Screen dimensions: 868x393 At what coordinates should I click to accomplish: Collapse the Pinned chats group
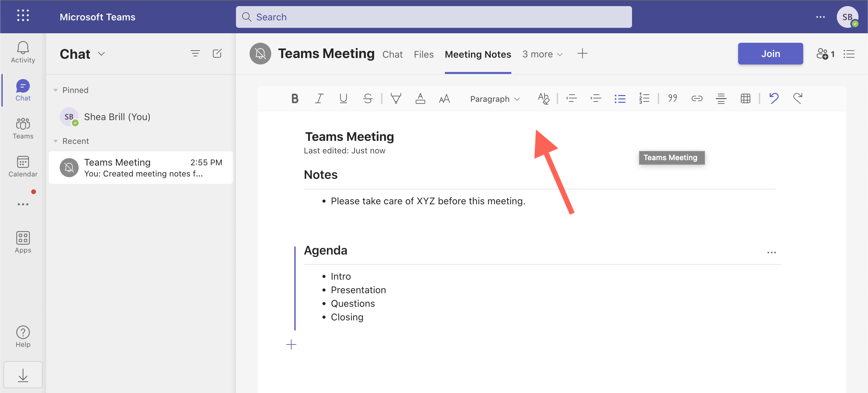tap(56, 90)
